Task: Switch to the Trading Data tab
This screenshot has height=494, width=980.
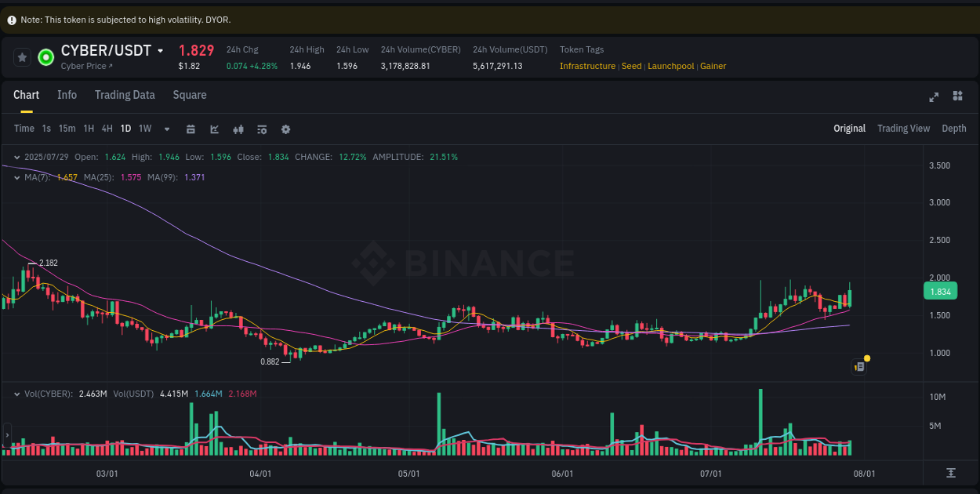Action: 125,95
